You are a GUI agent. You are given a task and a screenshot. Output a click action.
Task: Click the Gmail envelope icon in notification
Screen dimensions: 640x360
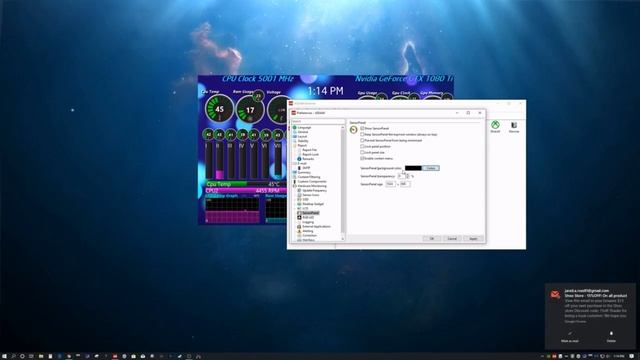[x=555, y=294]
